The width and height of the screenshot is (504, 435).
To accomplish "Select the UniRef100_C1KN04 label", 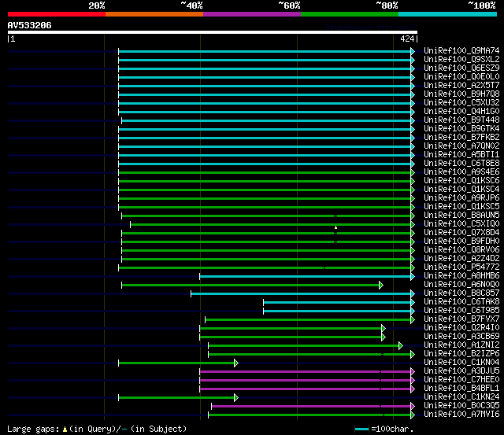I will coord(461,363).
